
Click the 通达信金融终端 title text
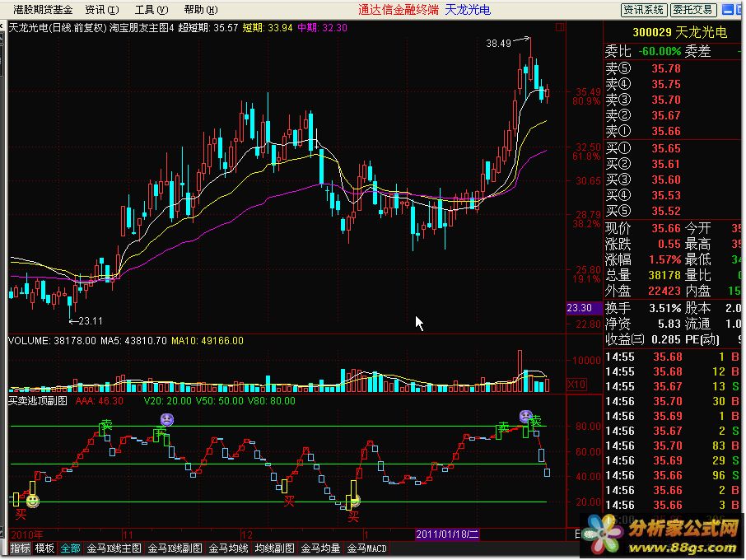pos(399,10)
